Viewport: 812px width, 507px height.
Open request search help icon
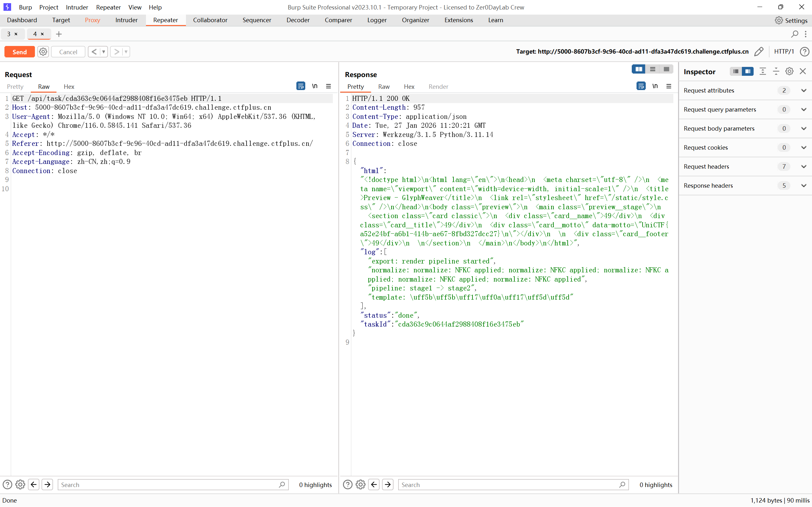point(7,484)
